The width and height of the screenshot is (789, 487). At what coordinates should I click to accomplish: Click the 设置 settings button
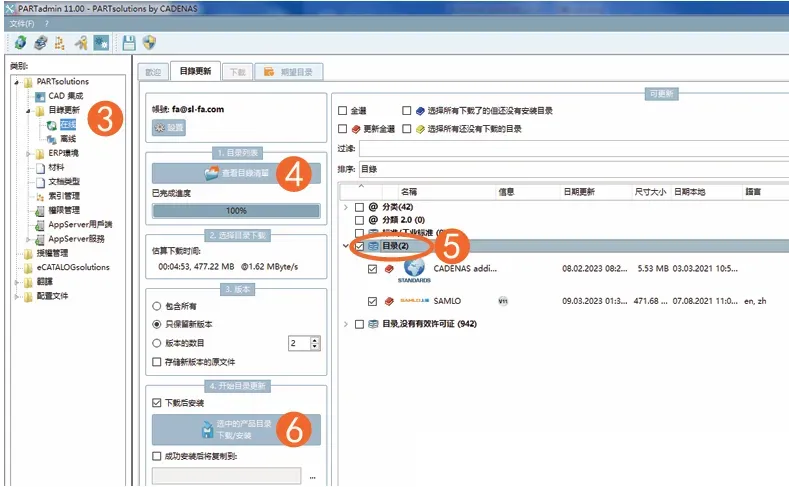point(169,128)
